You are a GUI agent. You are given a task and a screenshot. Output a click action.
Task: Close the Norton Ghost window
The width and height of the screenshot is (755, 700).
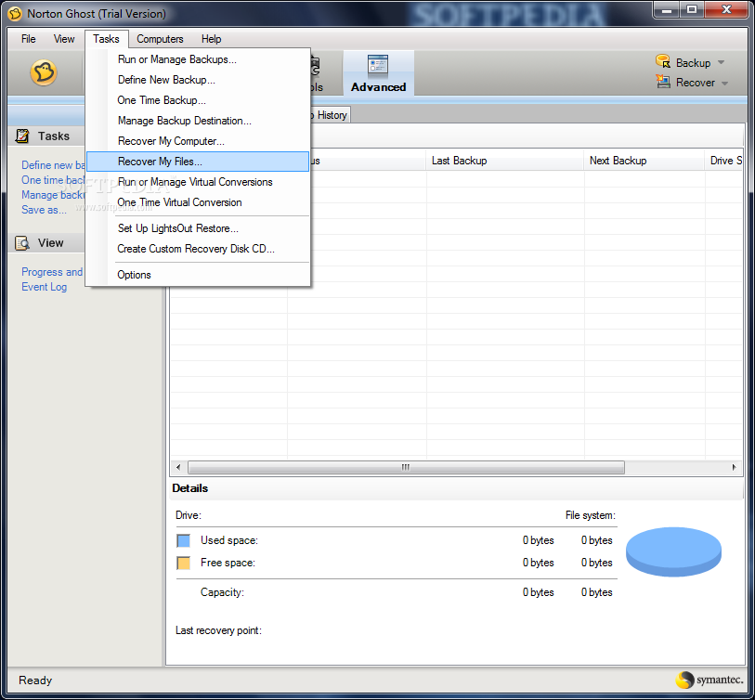(x=726, y=9)
